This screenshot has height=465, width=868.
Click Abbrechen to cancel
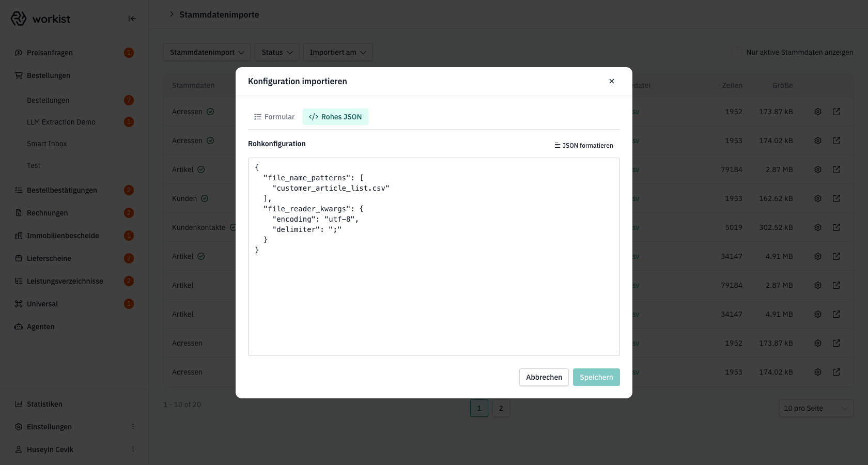pyautogui.click(x=544, y=377)
